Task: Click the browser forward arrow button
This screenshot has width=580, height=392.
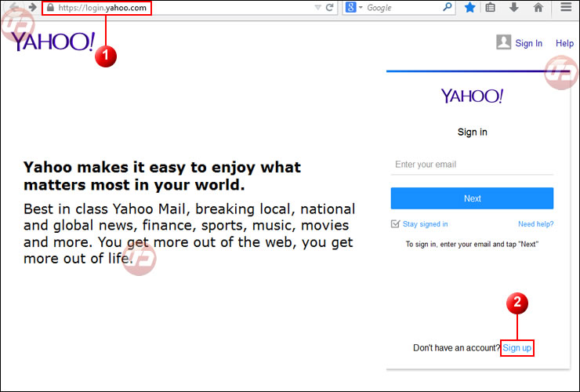Action: point(33,7)
